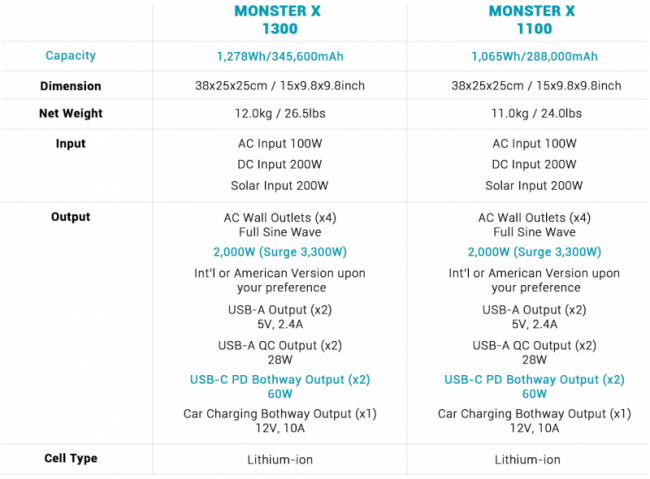
Task: Click Solar Input 200W under Monster X 1300
Action: tap(280, 185)
